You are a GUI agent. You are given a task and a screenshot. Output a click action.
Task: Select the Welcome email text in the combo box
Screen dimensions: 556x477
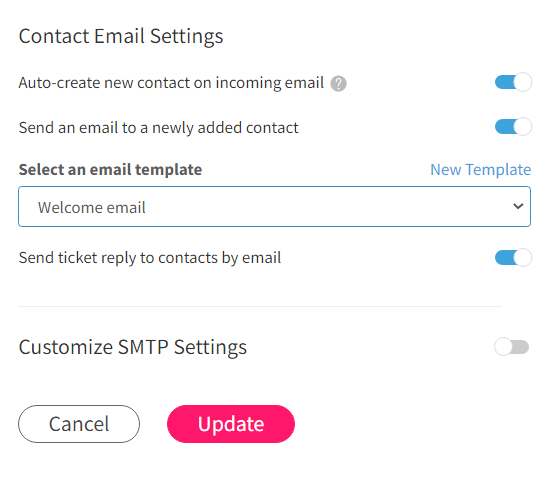[x=92, y=207]
